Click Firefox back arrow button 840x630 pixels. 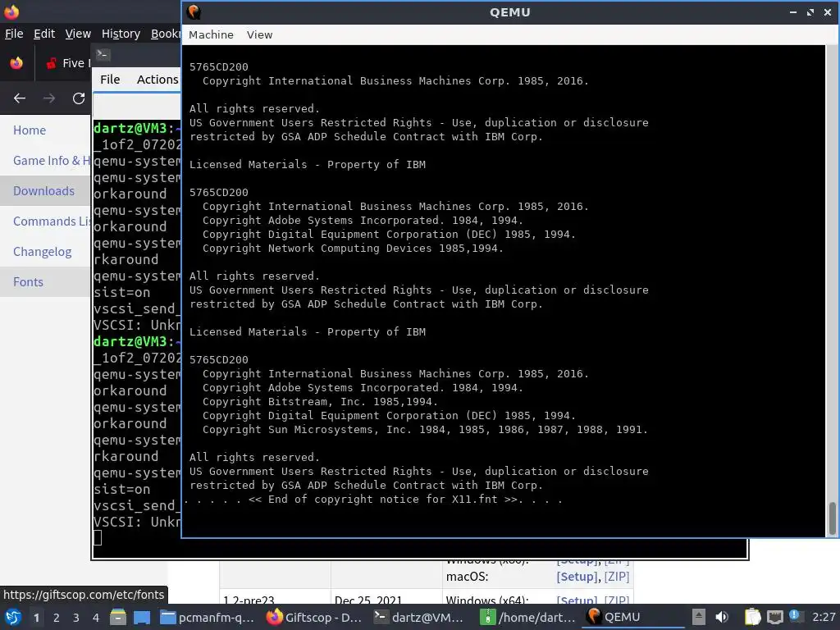tap(20, 98)
